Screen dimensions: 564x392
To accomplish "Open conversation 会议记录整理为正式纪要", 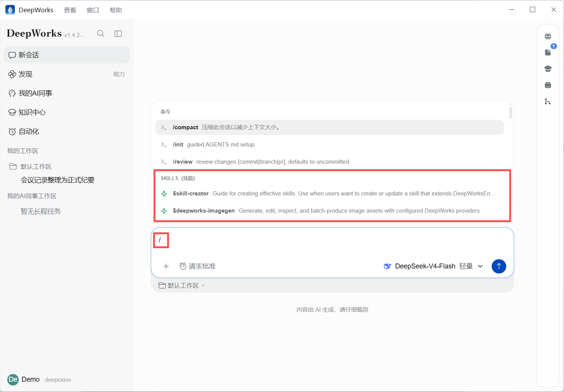I will (x=57, y=180).
